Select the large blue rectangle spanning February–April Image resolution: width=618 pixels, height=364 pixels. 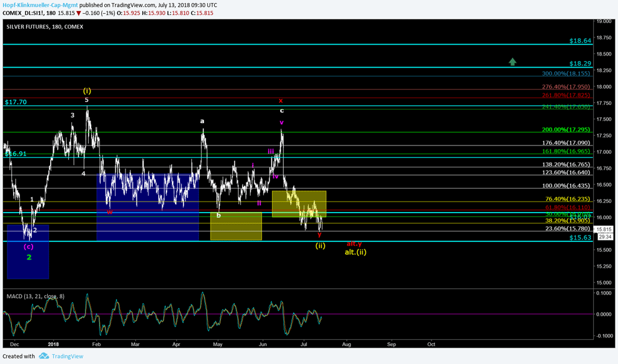pyautogui.click(x=147, y=207)
